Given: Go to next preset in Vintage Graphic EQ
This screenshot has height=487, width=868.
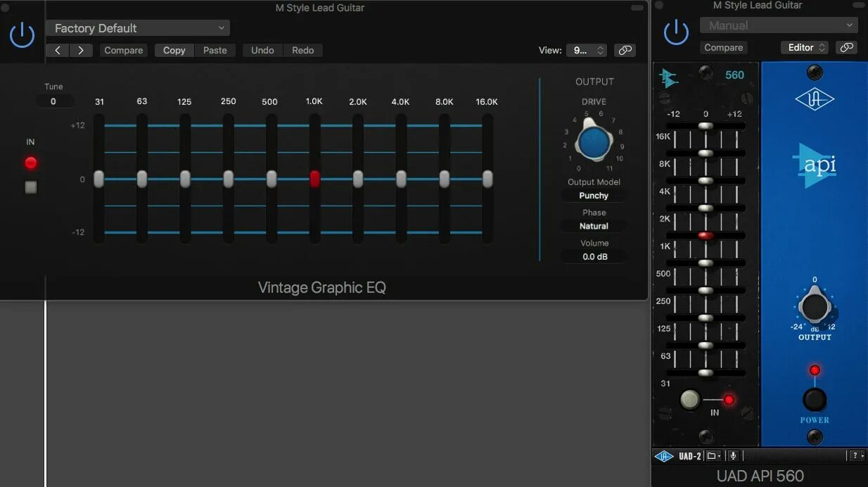Looking at the screenshot, I should pyautogui.click(x=81, y=50).
